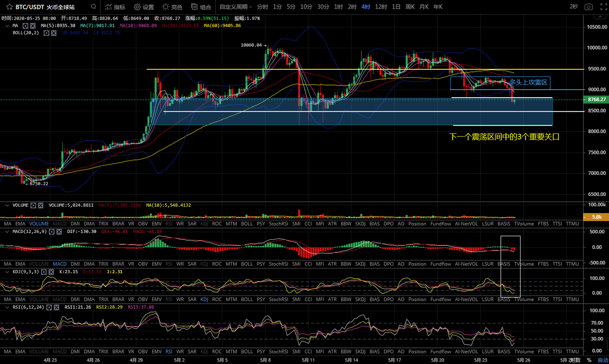
Task: Click the MA(60):9405.86 legend value
Action: (x=222, y=26)
